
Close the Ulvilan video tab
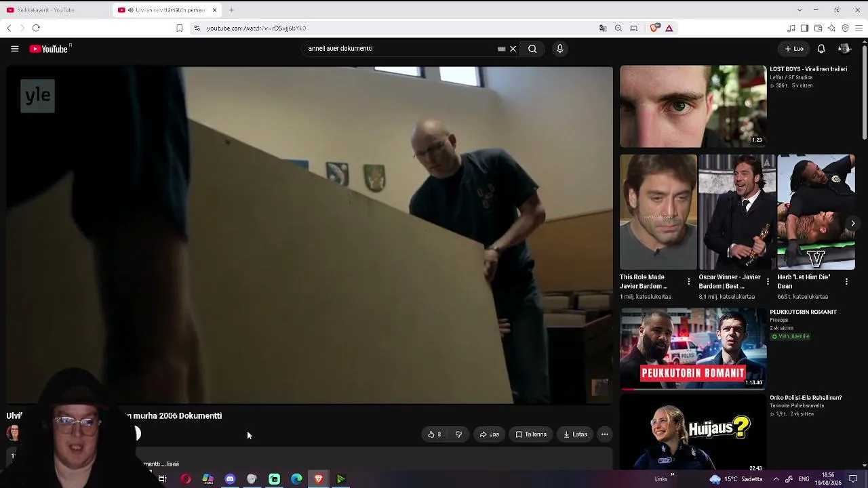214,10
